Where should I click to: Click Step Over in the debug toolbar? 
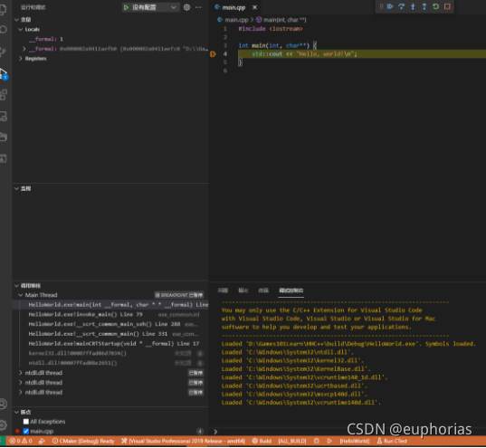(402, 6)
